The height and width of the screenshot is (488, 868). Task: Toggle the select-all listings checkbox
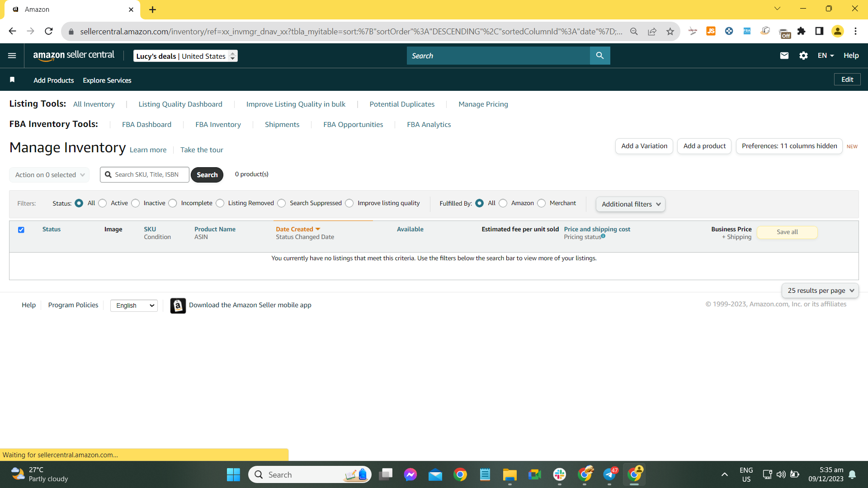(x=21, y=230)
